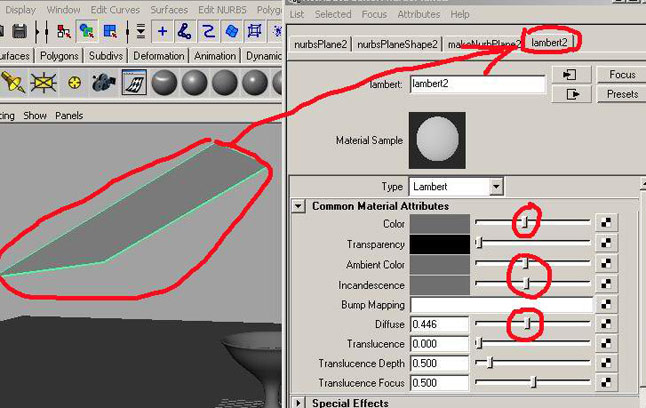Open the Surfaces menu
The height and width of the screenshot is (408, 646).
pyautogui.click(x=169, y=9)
